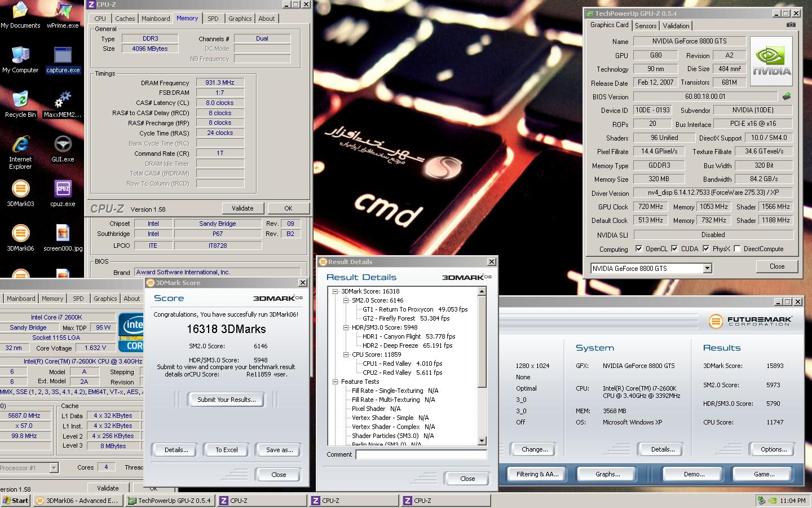Close the GPU-Z window via Close button
This screenshot has height=508, width=812.
[x=777, y=266]
